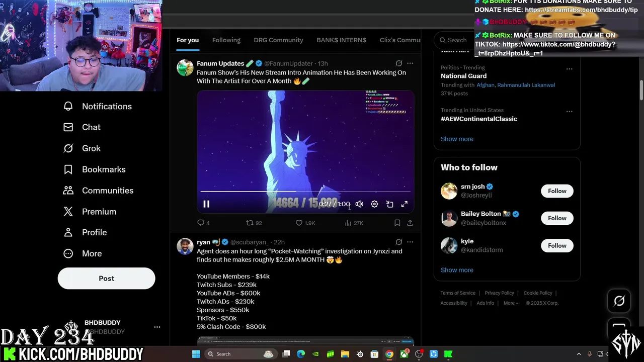
Task: Click the page scrollbar thumb
Action: tap(641, 89)
